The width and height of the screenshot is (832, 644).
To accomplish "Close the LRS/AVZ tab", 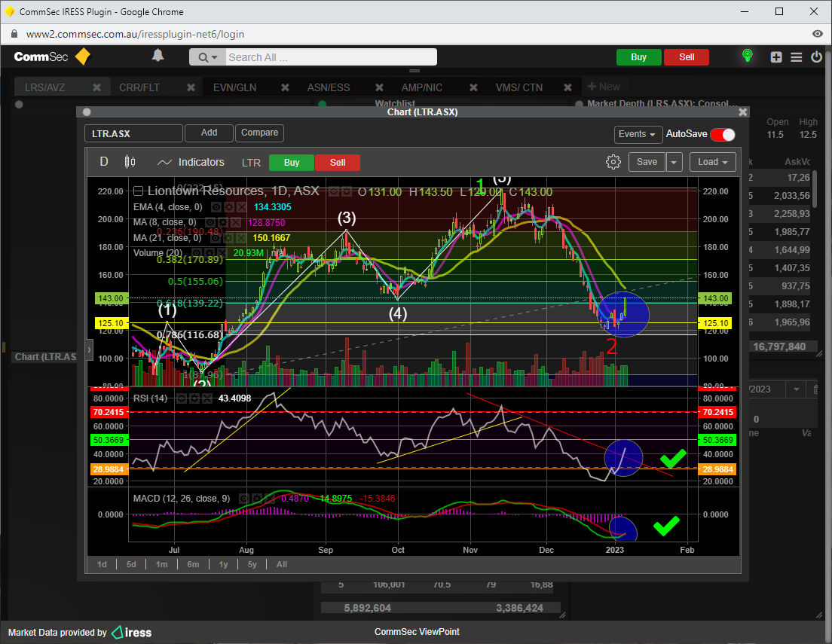I will [96, 87].
